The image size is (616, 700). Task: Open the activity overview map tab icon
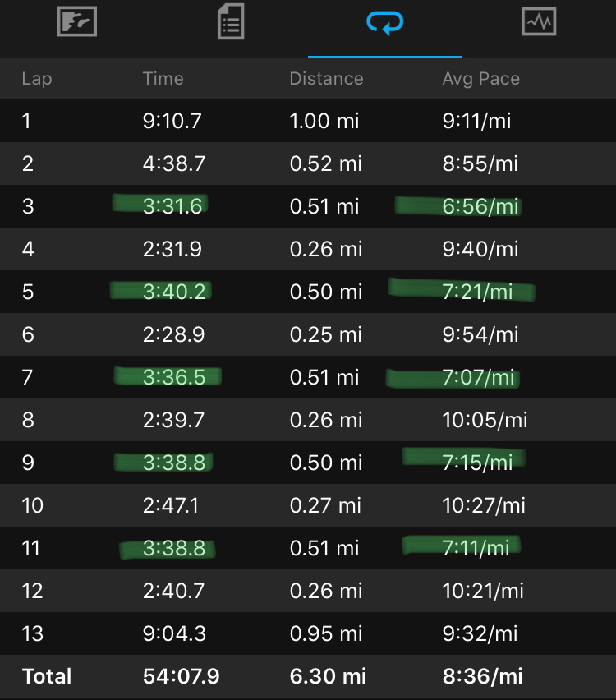coord(77,22)
